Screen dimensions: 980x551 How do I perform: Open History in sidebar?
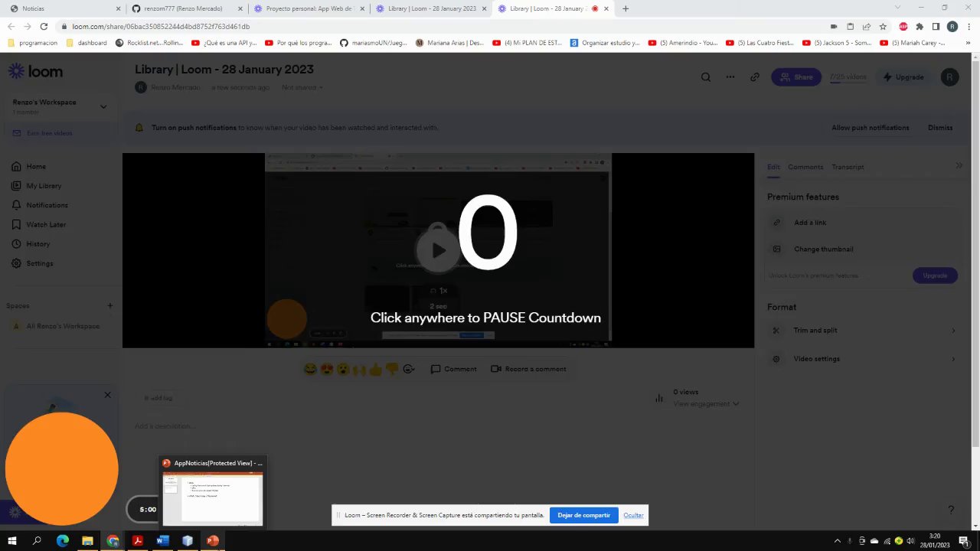pos(31,243)
